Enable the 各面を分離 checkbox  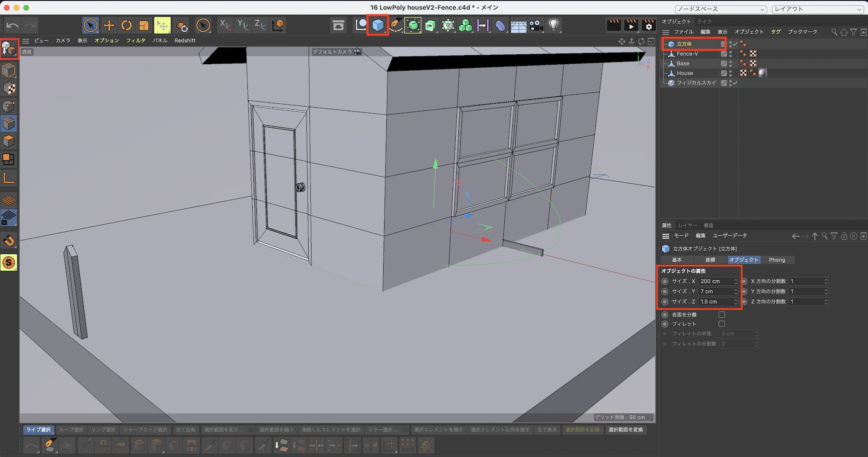722,314
